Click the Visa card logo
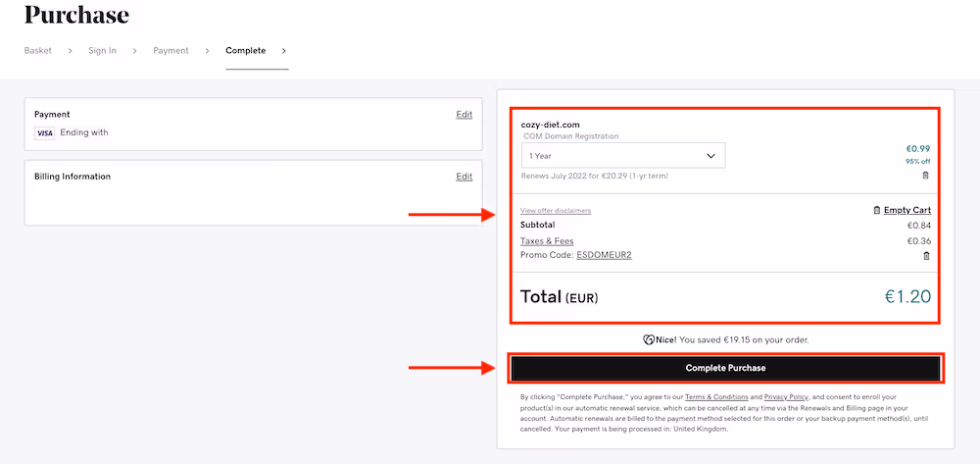The image size is (980, 464). 44,132
